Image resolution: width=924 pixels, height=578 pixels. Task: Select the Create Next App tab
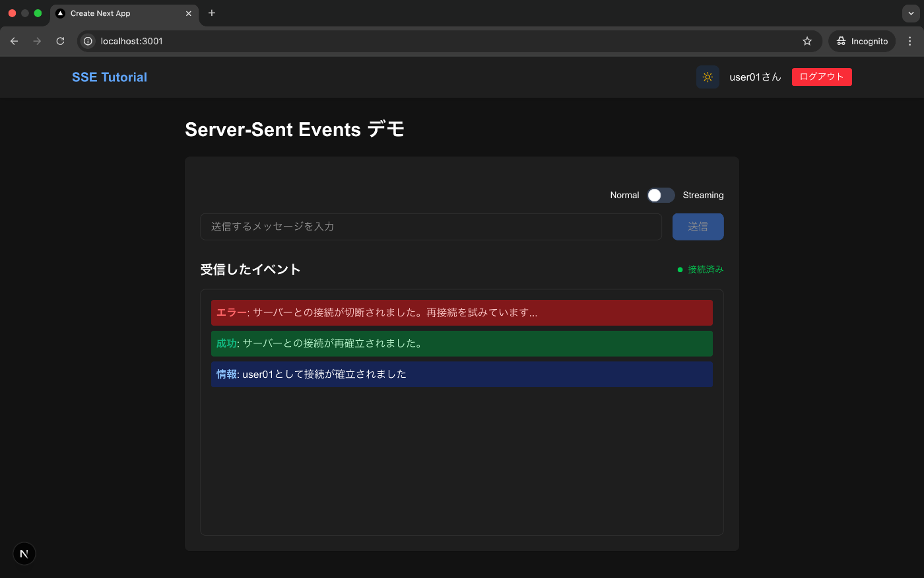tap(124, 13)
